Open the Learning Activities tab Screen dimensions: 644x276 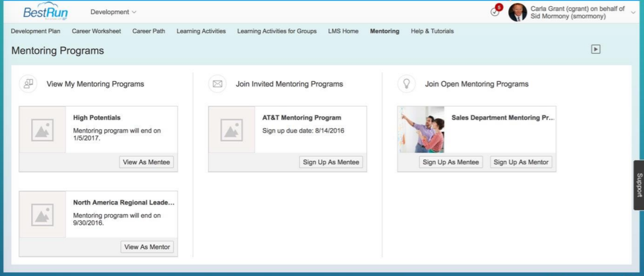pyautogui.click(x=201, y=31)
